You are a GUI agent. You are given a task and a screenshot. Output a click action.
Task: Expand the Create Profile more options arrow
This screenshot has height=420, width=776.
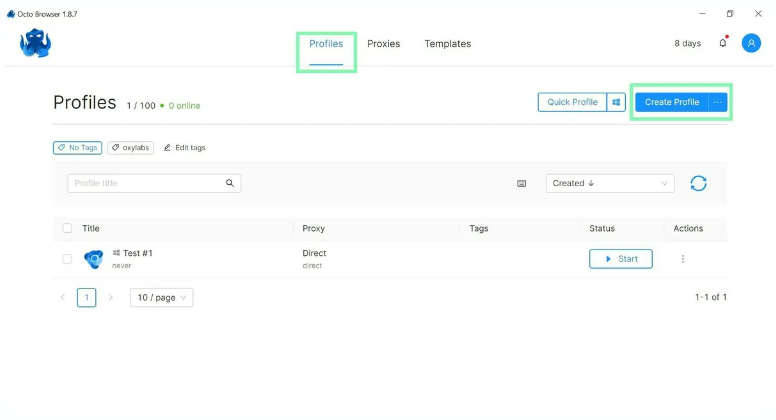coord(717,102)
